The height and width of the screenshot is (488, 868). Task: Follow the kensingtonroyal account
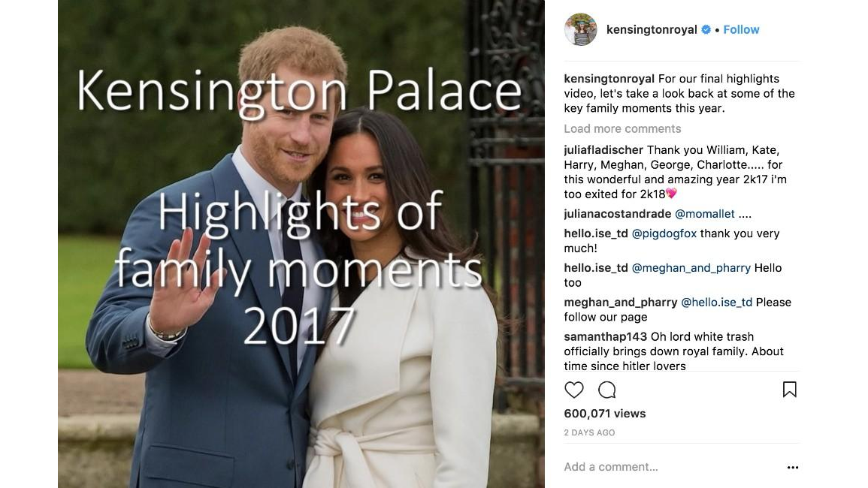pos(741,30)
